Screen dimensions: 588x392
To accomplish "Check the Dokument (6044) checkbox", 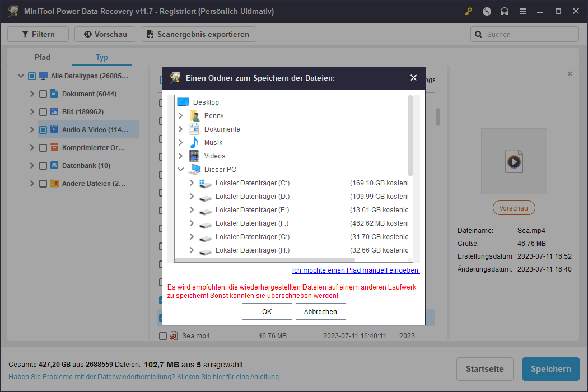I will click(43, 94).
